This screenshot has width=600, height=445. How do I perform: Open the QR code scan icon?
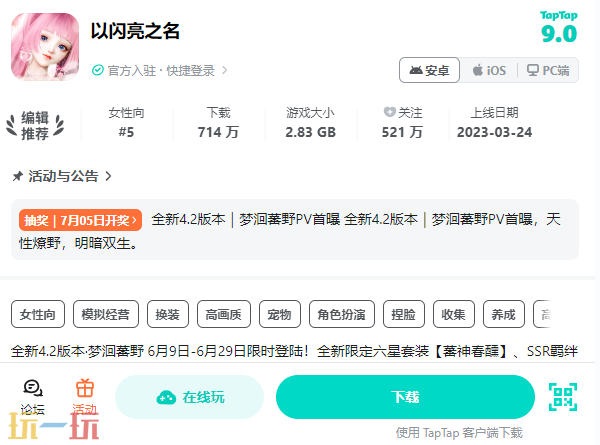tap(563, 397)
